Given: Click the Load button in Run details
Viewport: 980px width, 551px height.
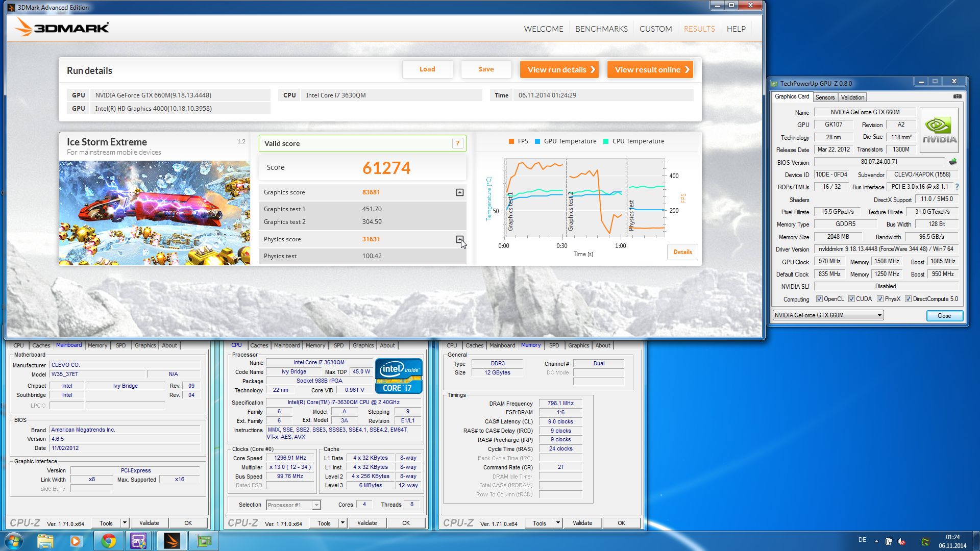Looking at the screenshot, I should tap(427, 69).
